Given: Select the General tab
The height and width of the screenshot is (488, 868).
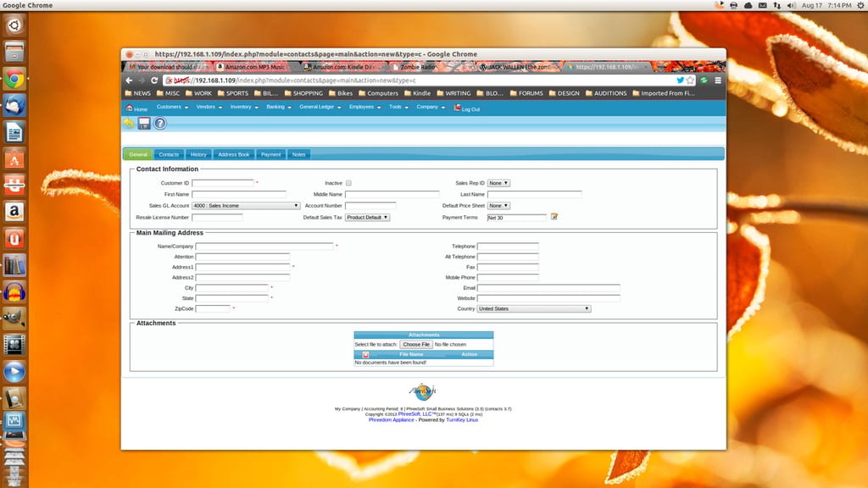Looking at the screenshot, I should coord(138,154).
